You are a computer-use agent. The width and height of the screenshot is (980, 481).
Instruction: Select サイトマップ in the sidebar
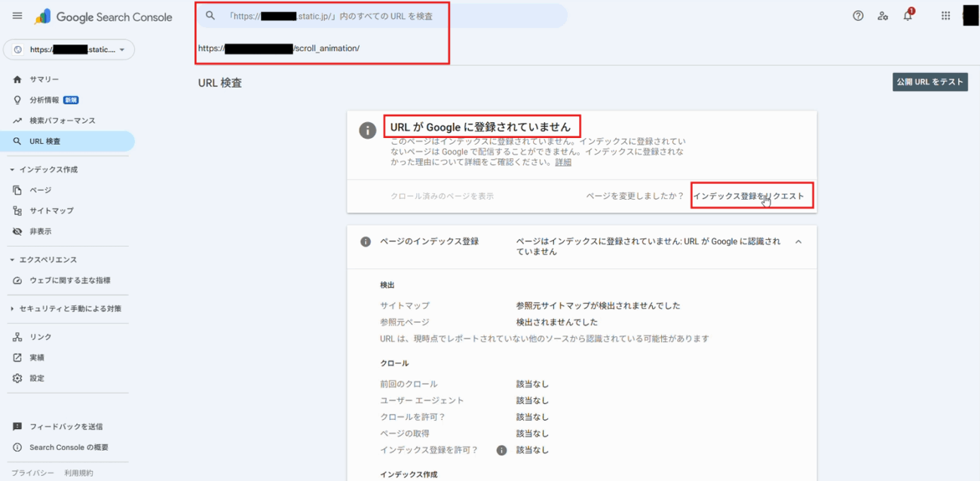click(51, 211)
